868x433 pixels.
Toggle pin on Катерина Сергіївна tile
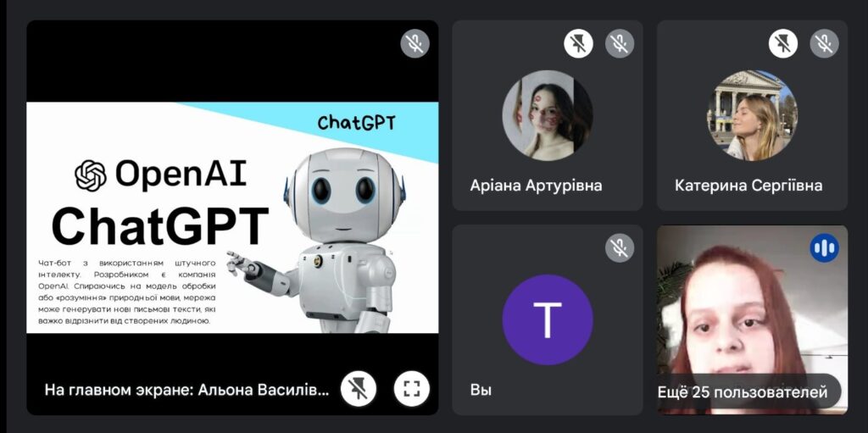pyautogui.click(x=783, y=43)
